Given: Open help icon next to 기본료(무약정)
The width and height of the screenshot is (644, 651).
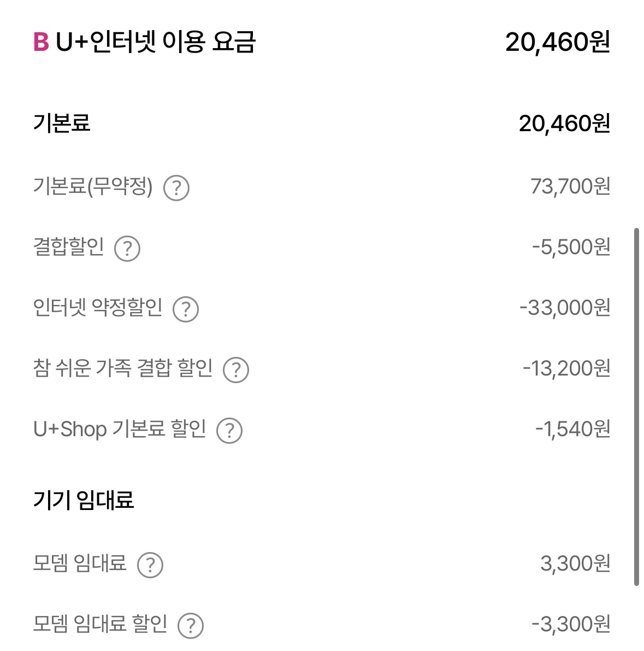Looking at the screenshot, I should (x=176, y=188).
